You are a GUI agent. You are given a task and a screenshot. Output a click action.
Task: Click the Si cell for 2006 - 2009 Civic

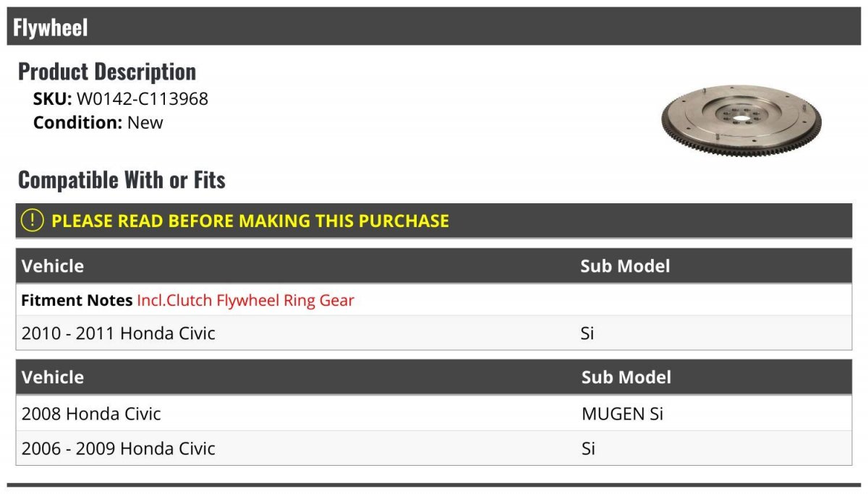click(588, 448)
